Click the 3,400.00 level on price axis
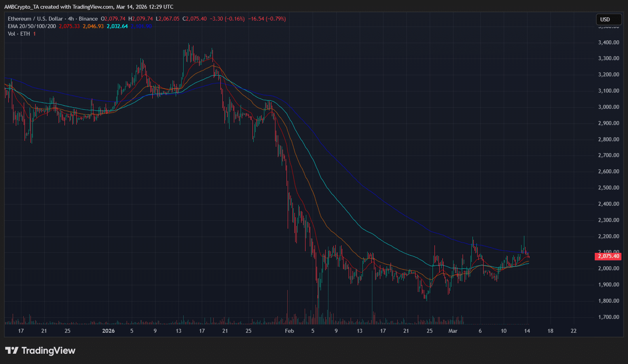Image resolution: width=628 pixels, height=364 pixels. pos(608,42)
